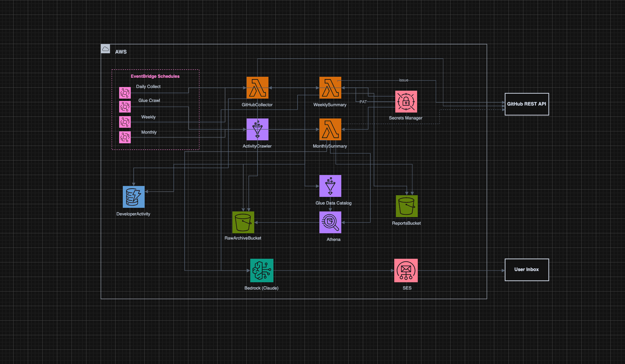Select the Secrets Manager icon
Viewport: 625px width, 364px height.
tap(406, 102)
